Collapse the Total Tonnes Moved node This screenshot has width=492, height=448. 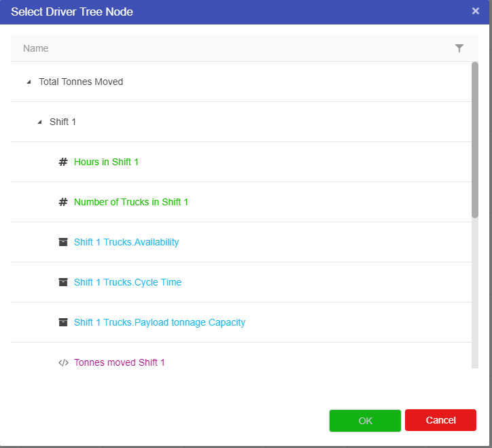[29, 82]
